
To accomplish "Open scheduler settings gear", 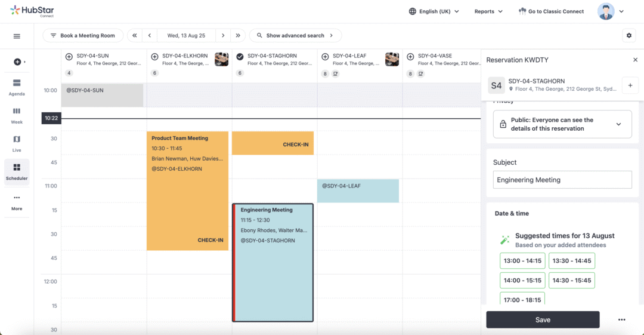I will pos(629,35).
